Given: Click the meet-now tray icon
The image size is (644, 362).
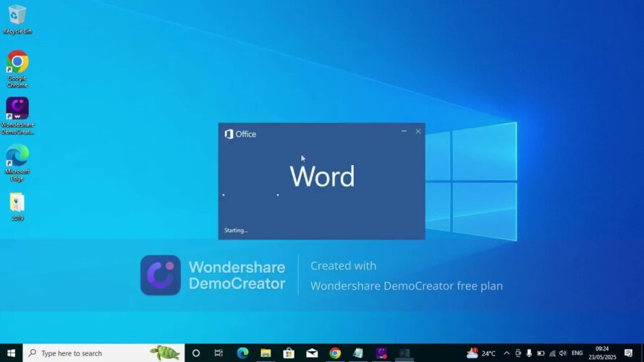Looking at the screenshot, I should tap(518, 353).
